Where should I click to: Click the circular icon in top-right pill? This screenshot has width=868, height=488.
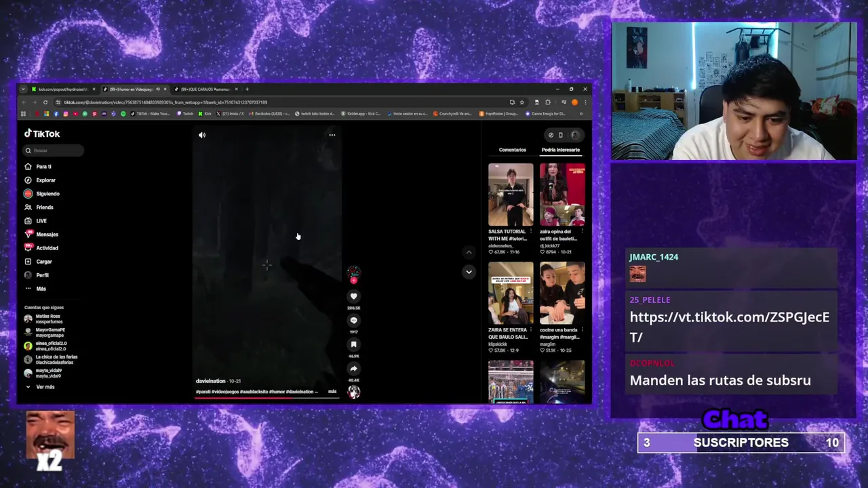point(551,135)
